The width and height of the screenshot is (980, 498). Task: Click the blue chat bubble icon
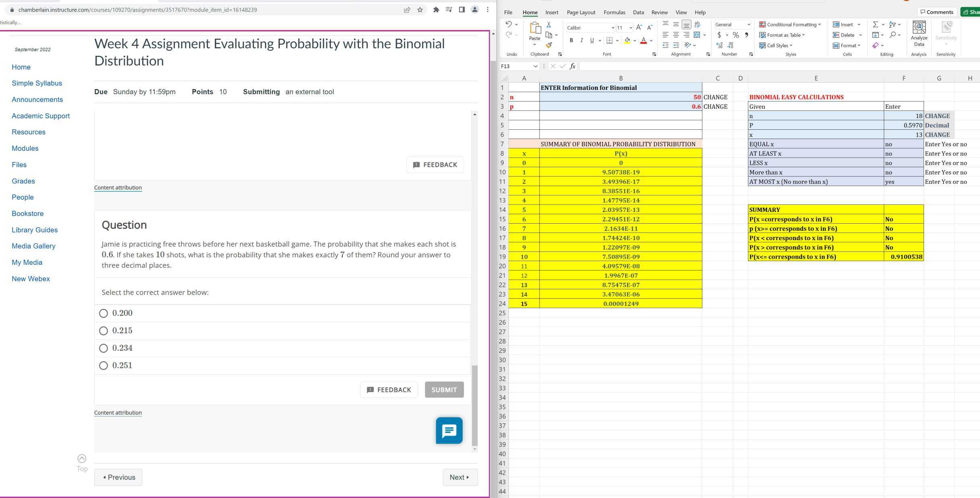pyautogui.click(x=449, y=430)
